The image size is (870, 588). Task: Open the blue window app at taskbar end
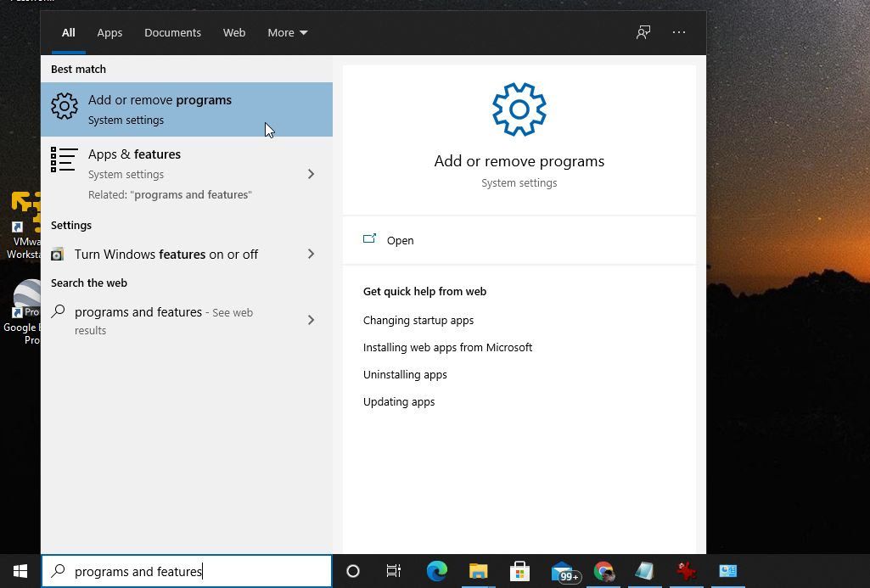pos(728,571)
